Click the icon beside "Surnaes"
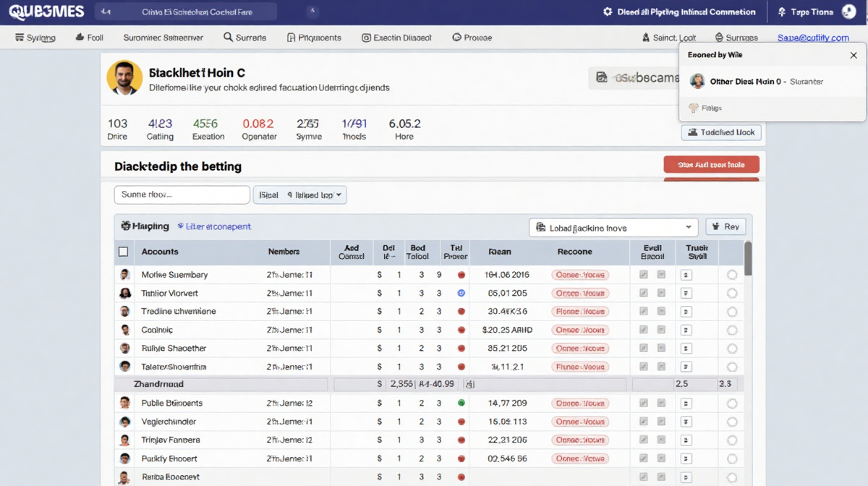The image size is (868, 486). point(719,38)
